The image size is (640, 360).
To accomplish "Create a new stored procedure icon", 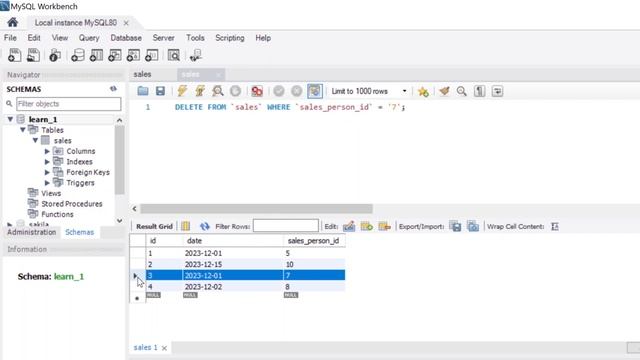I will 133,55.
